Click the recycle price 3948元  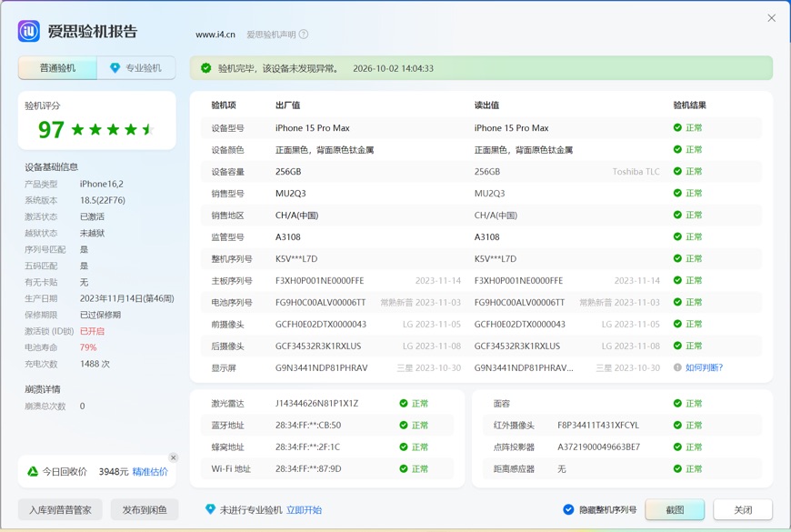[x=114, y=471]
